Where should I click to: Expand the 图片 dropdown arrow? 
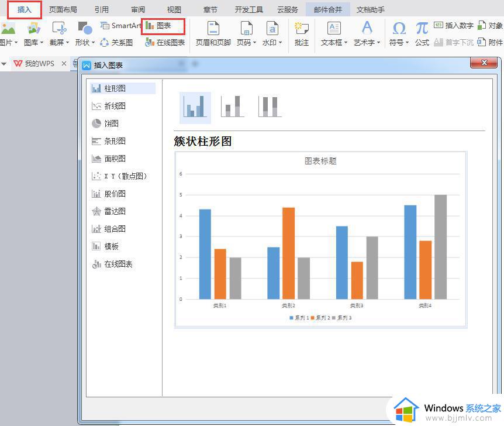pyautogui.click(x=16, y=43)
